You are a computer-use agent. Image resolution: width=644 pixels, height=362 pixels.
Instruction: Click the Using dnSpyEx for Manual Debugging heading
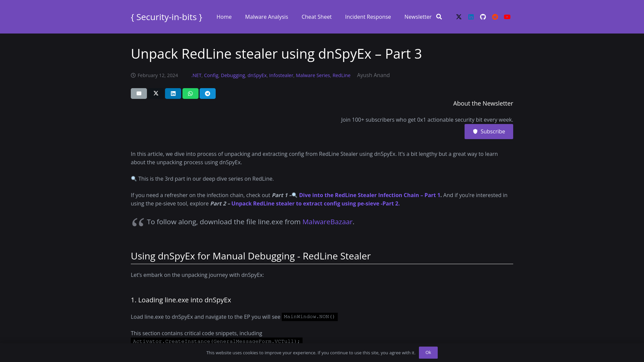251,256
